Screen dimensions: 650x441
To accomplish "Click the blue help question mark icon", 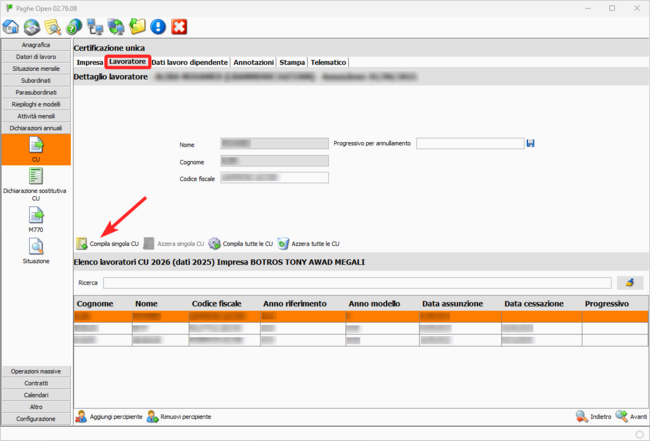I will click(75, 26).
